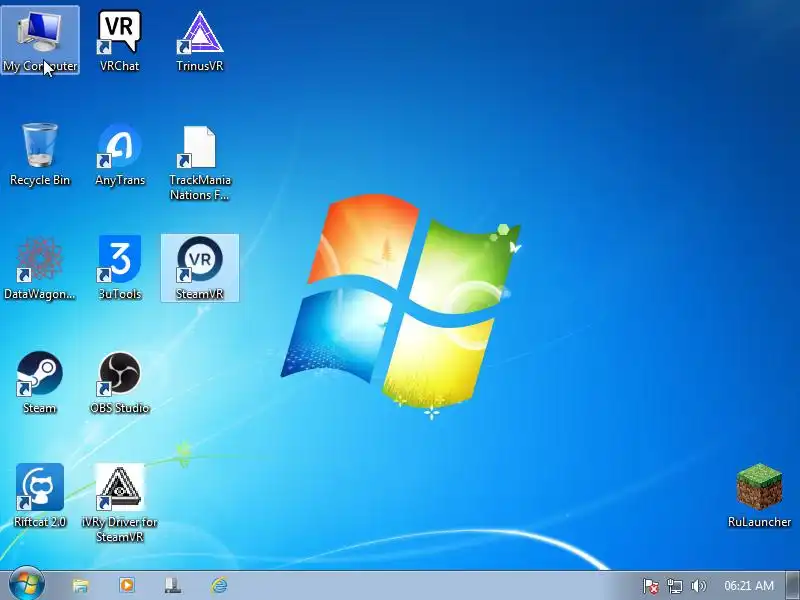
Task: Select the RuLauncher Minecraft block icon
Action: click(x=759, y=486)
